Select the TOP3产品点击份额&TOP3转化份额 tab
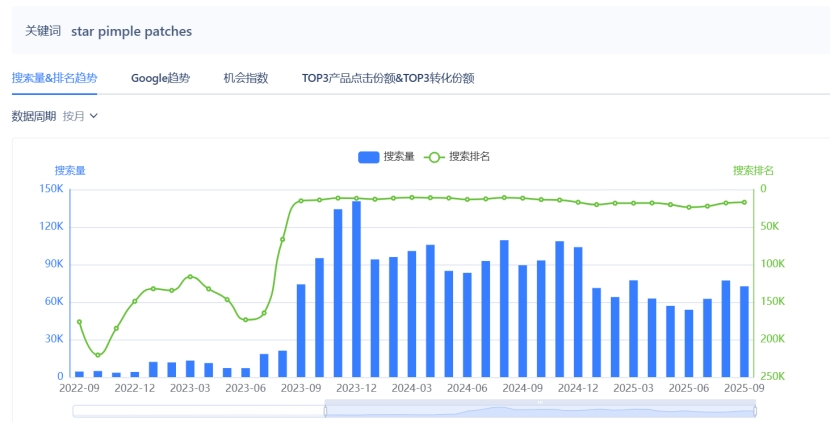 (x=387, y=78)
